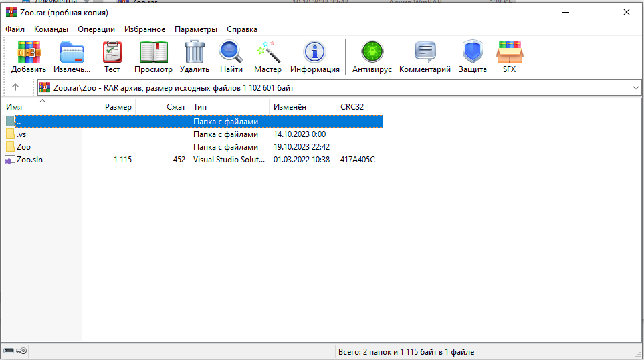The width and height of the screenshot is (644, 360).
Task: Run the Тест archive check icon
Action: (112, 52)
